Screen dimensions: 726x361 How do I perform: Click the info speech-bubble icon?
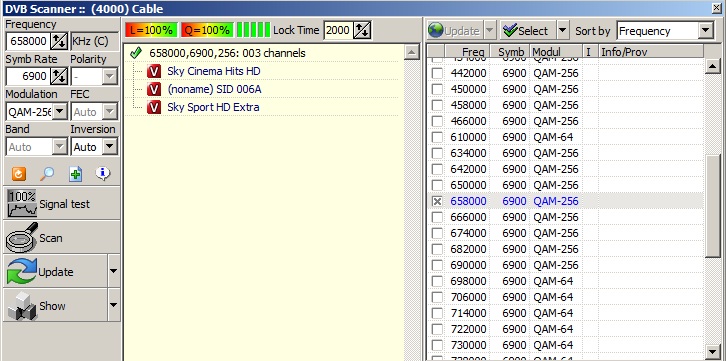click(x=103, y=174)
